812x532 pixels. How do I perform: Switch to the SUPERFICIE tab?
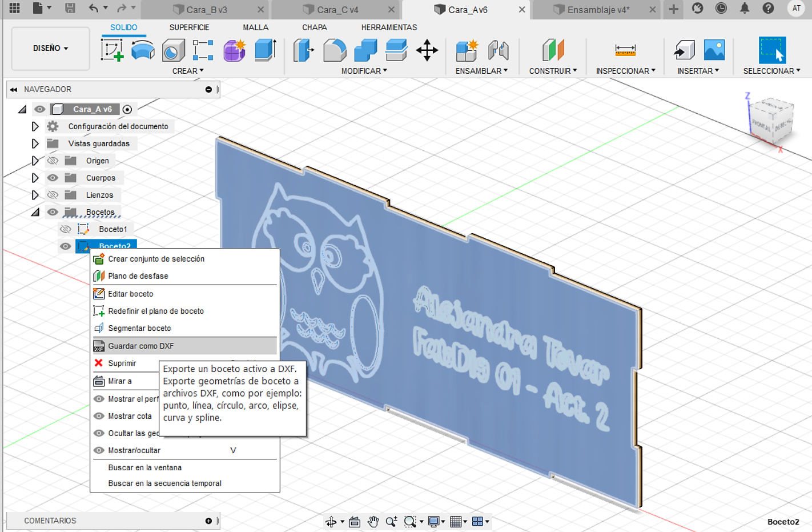point(189,27)
